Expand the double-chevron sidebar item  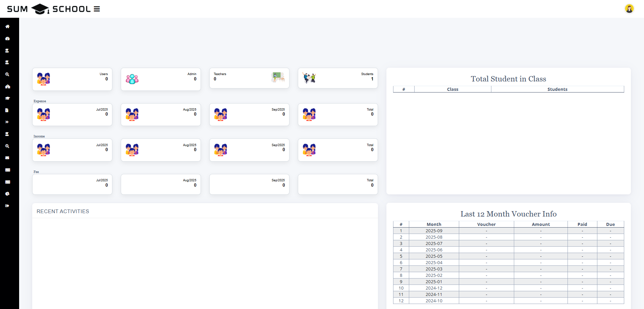tap(7, 122)
